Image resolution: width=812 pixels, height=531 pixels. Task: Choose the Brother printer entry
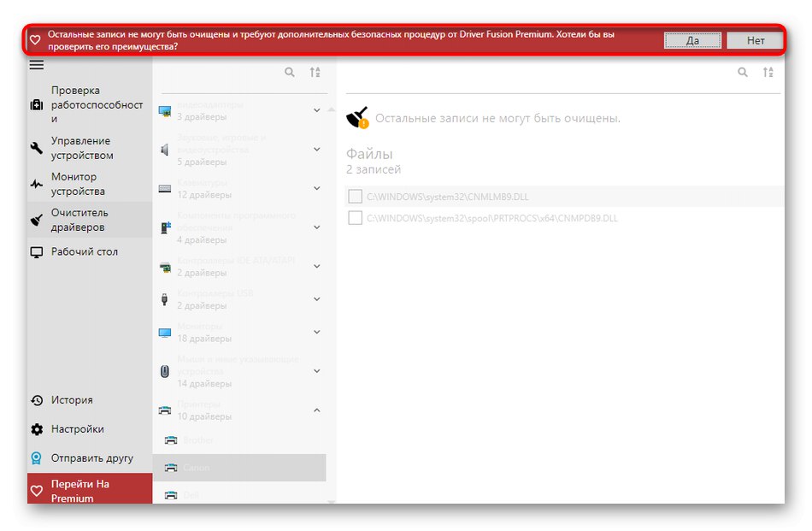point(239,440)
